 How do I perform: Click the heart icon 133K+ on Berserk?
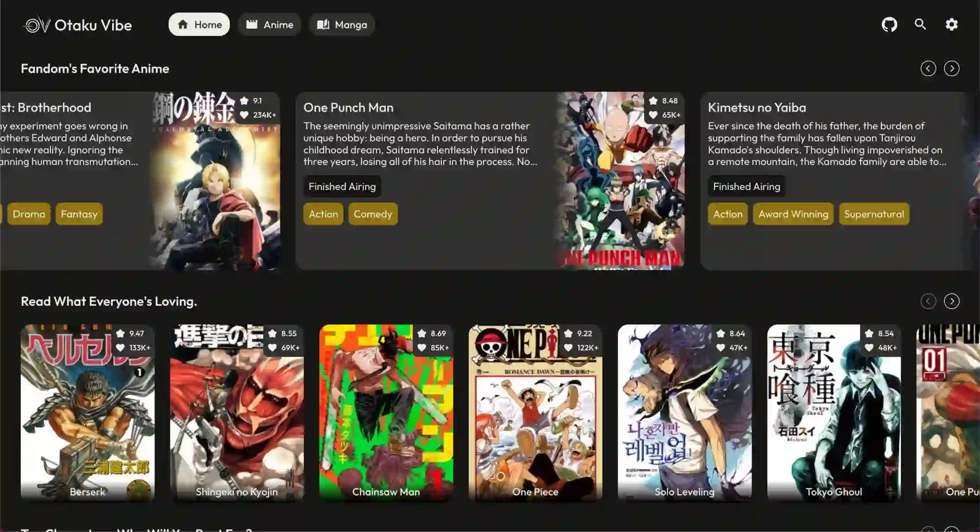(120, 348)
